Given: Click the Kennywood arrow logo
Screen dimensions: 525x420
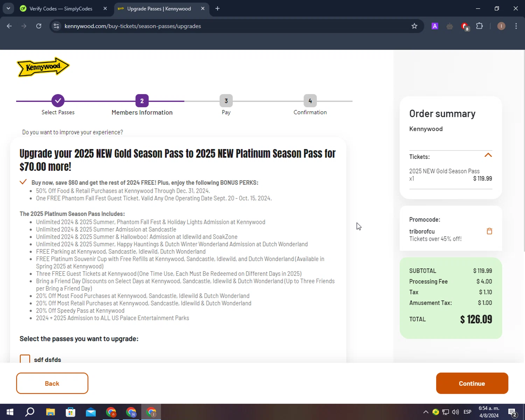Looking at the screenshot, I should pos(43,67).
